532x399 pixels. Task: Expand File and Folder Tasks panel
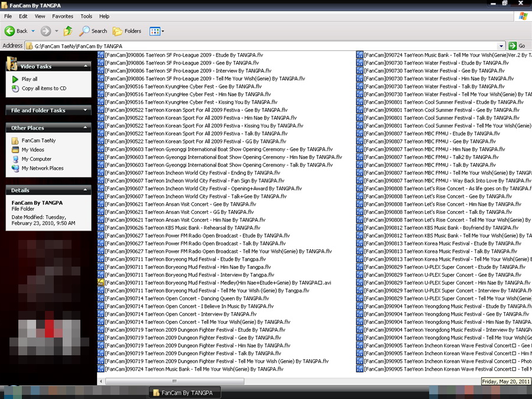click(x=86, y=111)
